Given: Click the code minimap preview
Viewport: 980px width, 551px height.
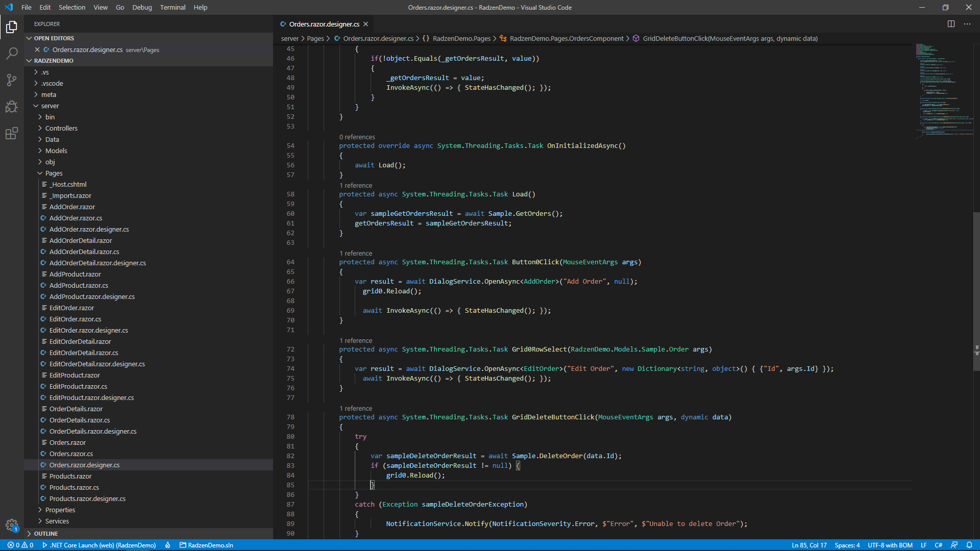Looking at the screenshot, I should [944, 91].
